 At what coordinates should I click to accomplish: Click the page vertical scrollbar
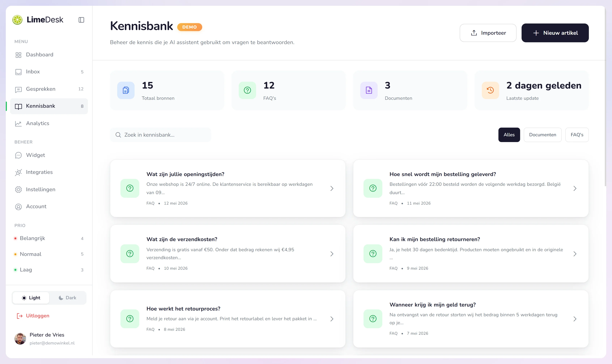(605, 97)
